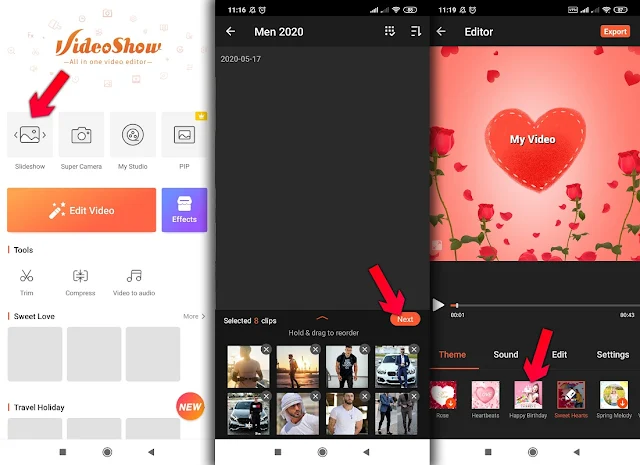
Task: Tap the My Video title text
Action: (533, 139)
